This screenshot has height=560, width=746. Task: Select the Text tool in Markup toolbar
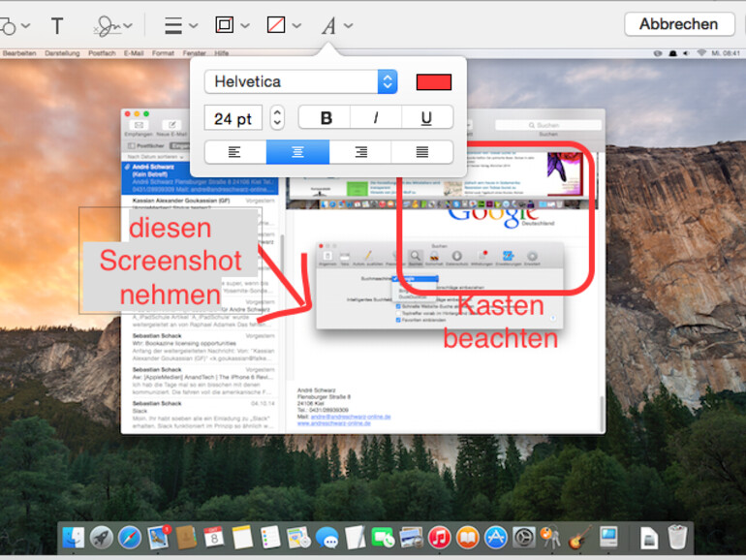57,26
